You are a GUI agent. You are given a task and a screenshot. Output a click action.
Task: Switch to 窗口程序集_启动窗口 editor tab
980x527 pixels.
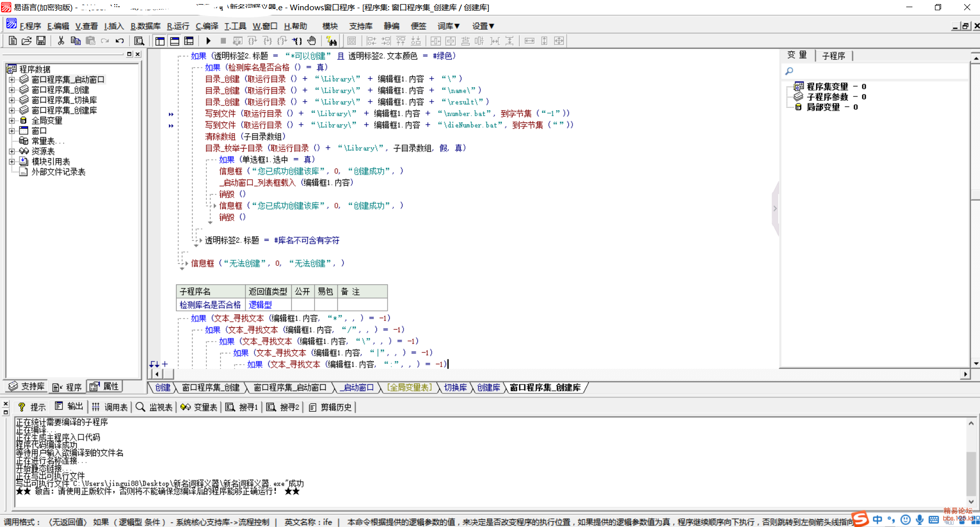(290, 388)
